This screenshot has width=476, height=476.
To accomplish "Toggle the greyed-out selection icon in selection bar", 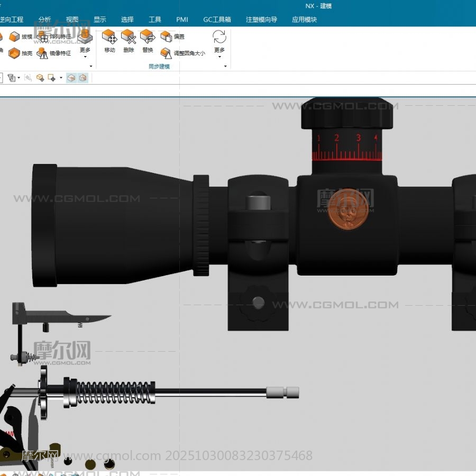I will [28, 78].
